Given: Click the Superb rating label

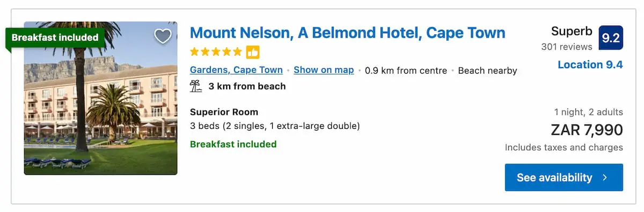Looking at the screenshot, I should (572, 32).
